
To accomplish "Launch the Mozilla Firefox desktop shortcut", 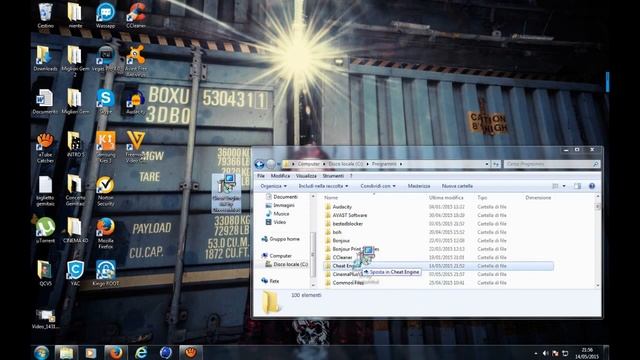I will point(105,233).
